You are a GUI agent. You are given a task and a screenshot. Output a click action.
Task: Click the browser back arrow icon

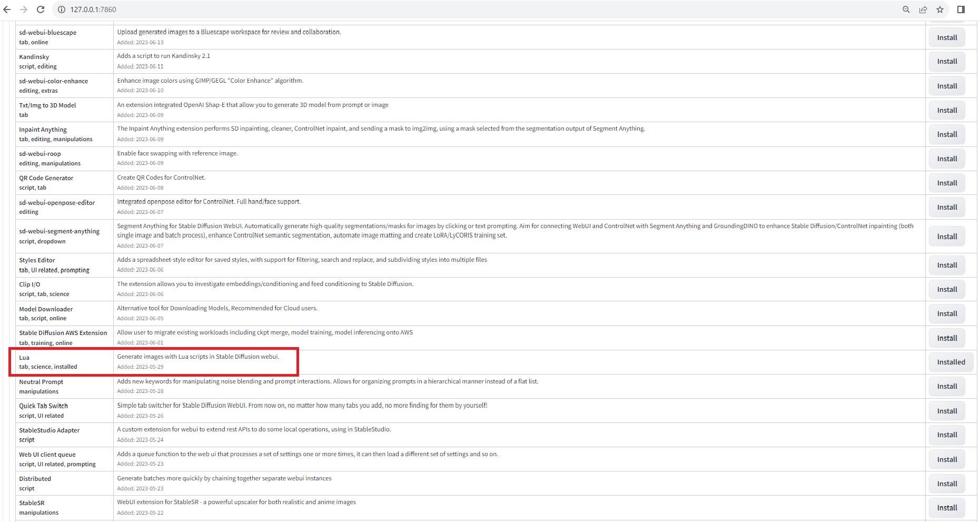[7, 9]
